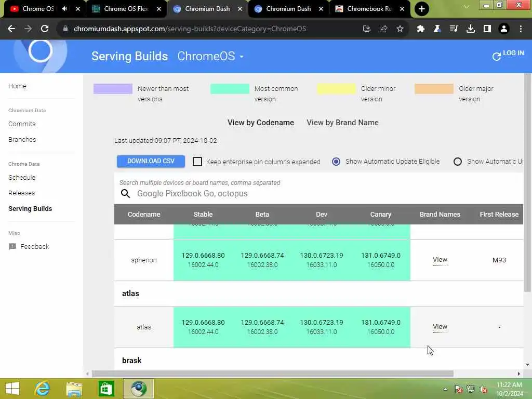
Task: Open Chrome three-dot menu
Action: (521, 29)
